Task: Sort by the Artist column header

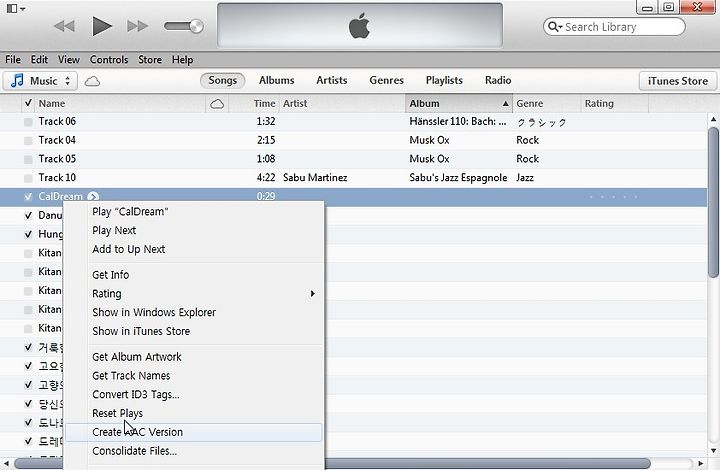Action: 342,104
